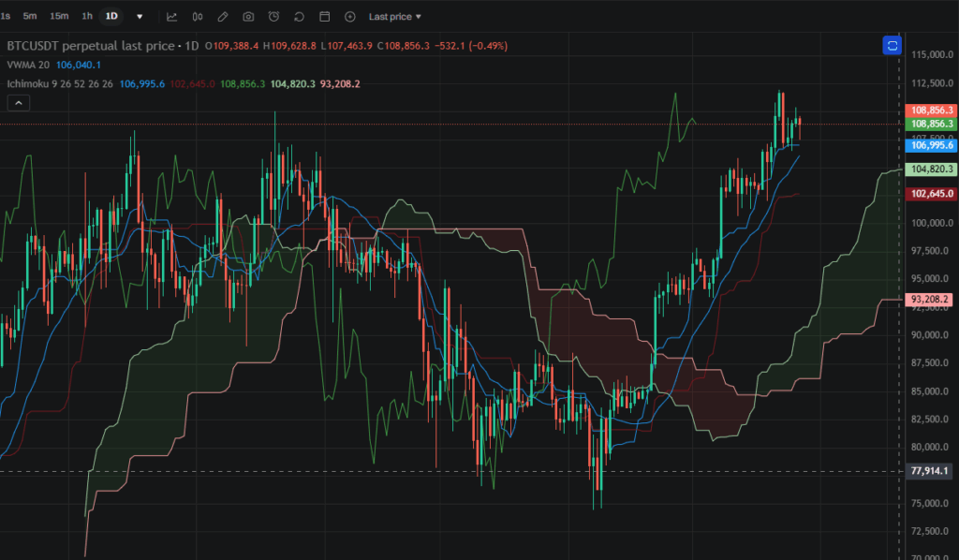
Task: Collapse the legend with the small arrow button
Action: [18, 102]
